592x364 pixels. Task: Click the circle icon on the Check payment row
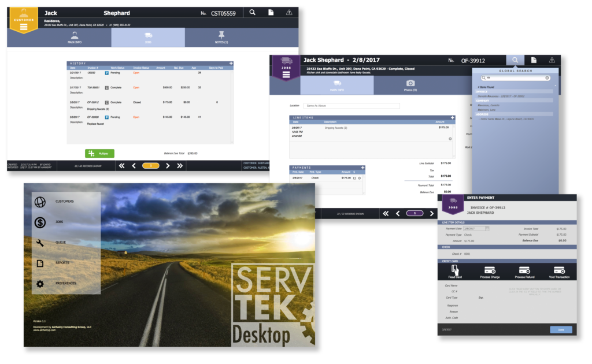pyautogui.click(x=360, y=178)
